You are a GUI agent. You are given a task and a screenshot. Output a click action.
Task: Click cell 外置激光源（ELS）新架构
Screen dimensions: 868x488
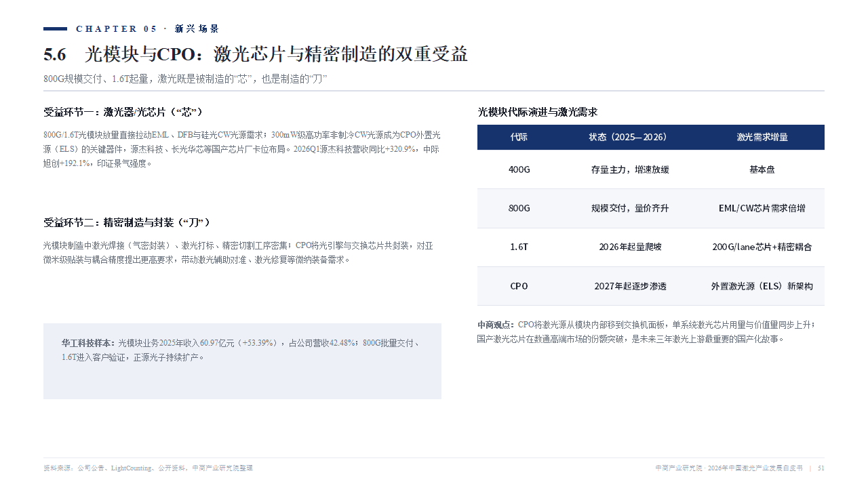coord(762,286)
